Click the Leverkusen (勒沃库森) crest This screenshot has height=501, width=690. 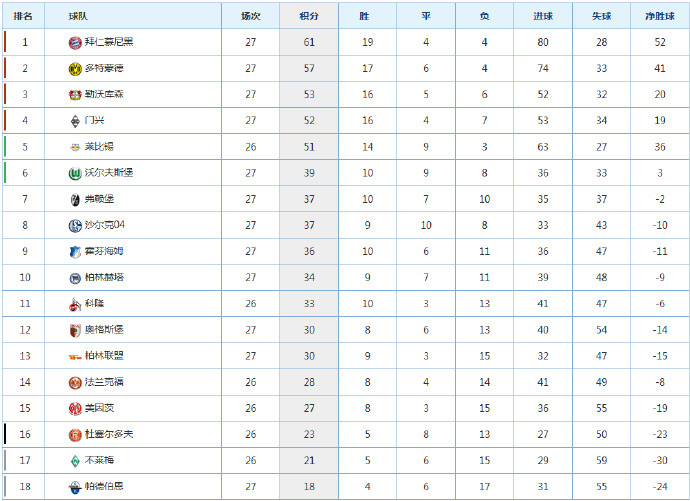(75, 94)
